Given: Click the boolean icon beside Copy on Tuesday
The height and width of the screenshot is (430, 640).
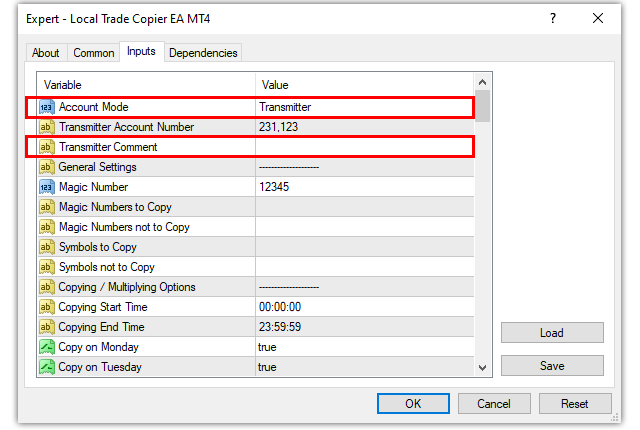Looking at the screenshot, I should pos(46,367).
